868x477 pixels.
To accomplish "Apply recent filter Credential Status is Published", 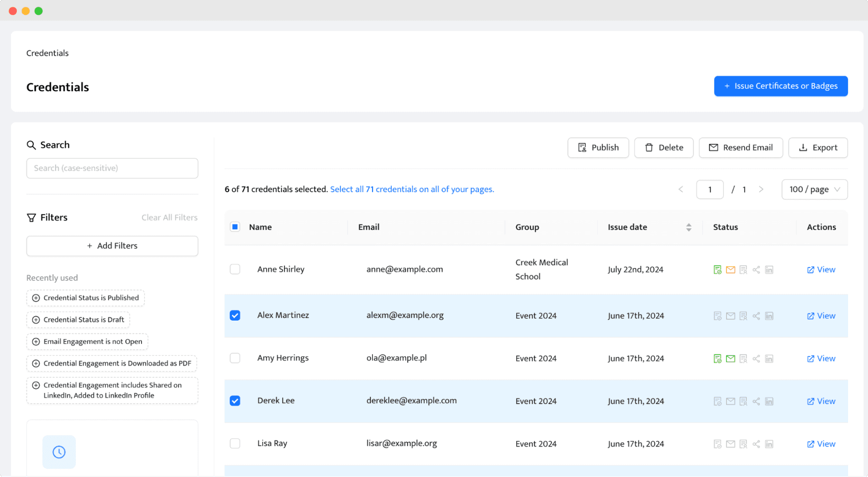I will pyautogui.click(x=85, y=298).
